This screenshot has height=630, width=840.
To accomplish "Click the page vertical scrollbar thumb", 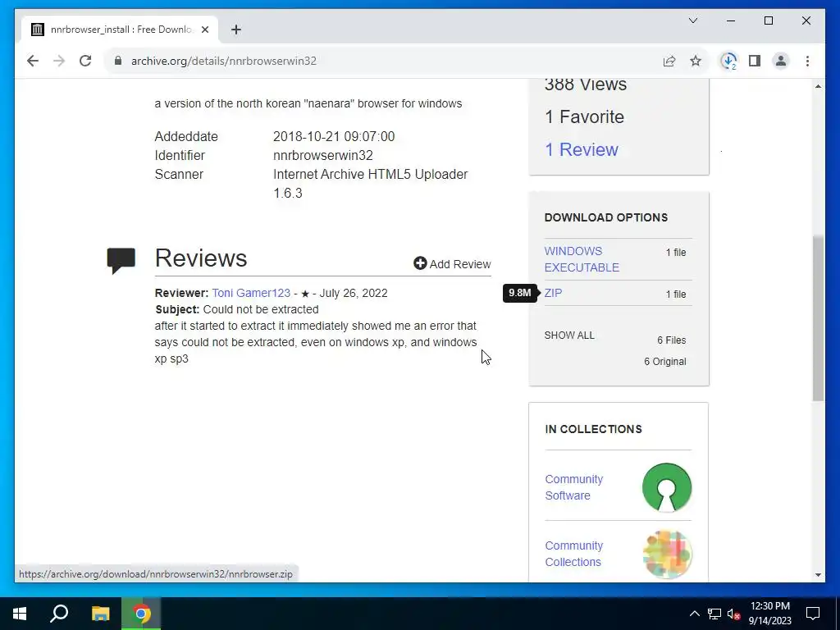I will pos(818,318).
